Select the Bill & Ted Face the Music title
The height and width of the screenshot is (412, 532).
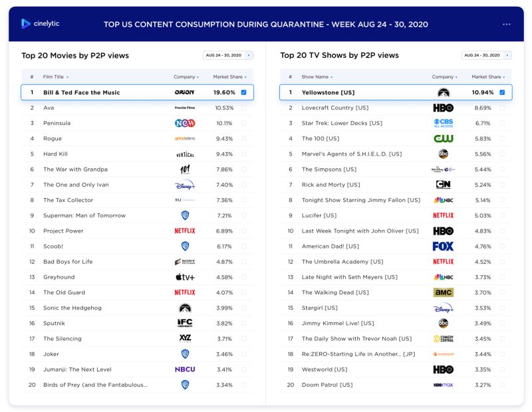(x=81, y=92)
